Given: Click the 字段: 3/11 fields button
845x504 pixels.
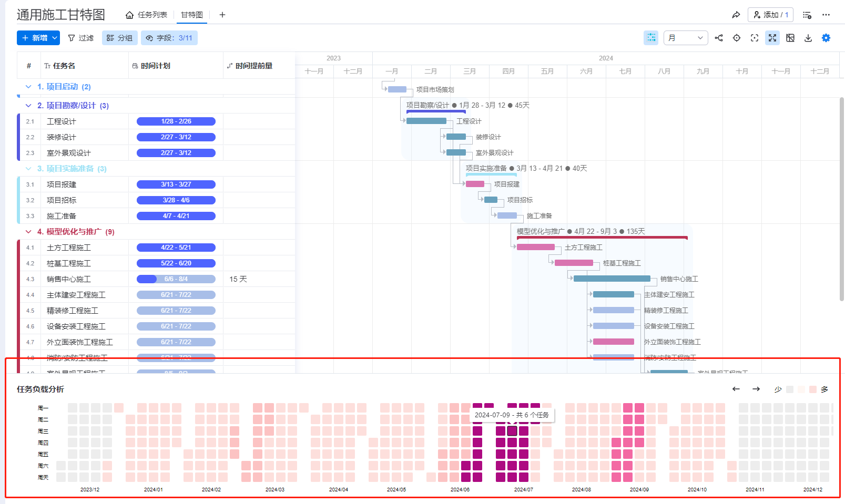Looking at the screenshot, I should tap(169, 38).
